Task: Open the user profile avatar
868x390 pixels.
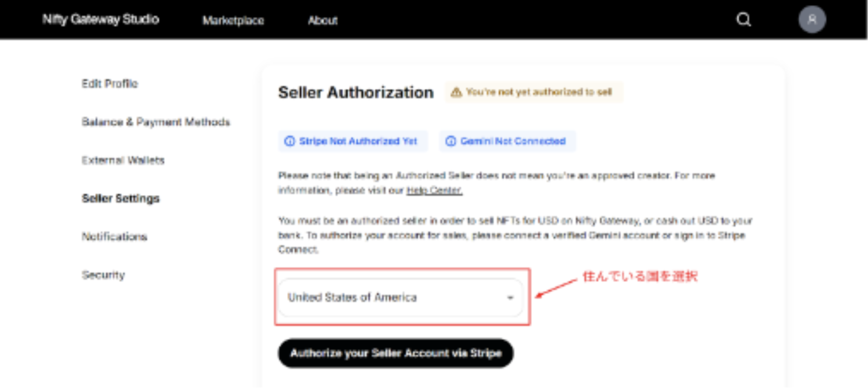Action: pos(812,20)
